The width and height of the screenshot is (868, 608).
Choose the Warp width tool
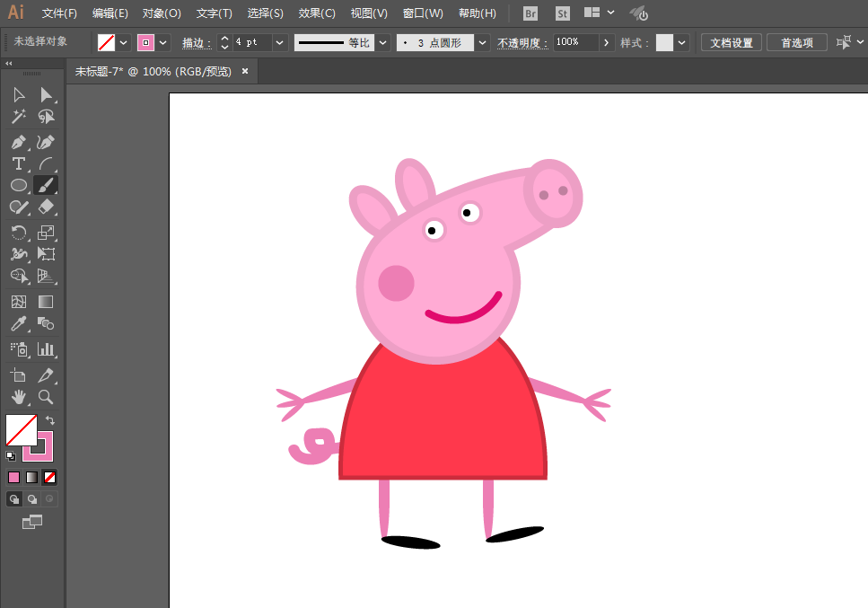pos(19,254)
